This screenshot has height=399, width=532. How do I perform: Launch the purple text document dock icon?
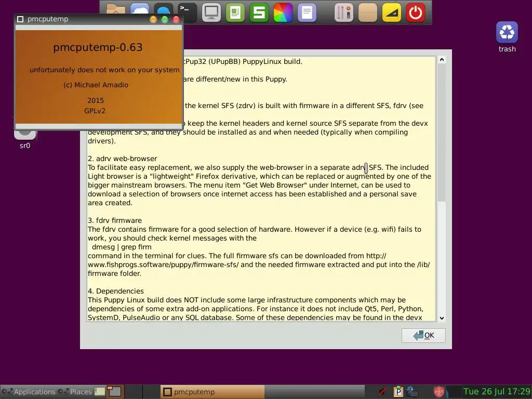click(307, 12)
